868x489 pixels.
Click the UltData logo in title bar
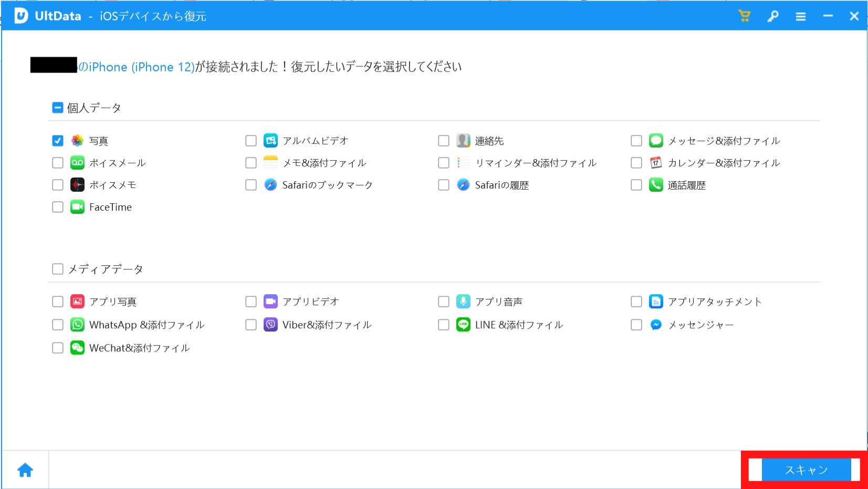21,16
